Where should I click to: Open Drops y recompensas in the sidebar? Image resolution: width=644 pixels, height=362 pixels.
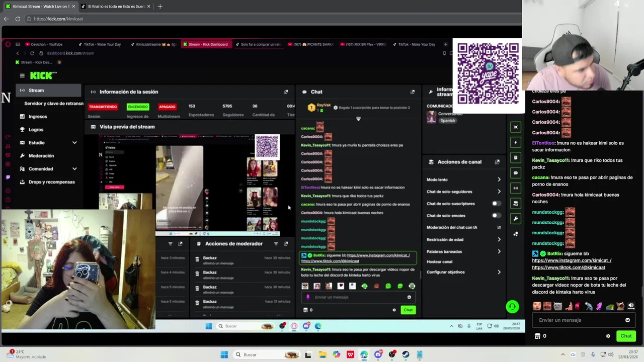[51, 182]
